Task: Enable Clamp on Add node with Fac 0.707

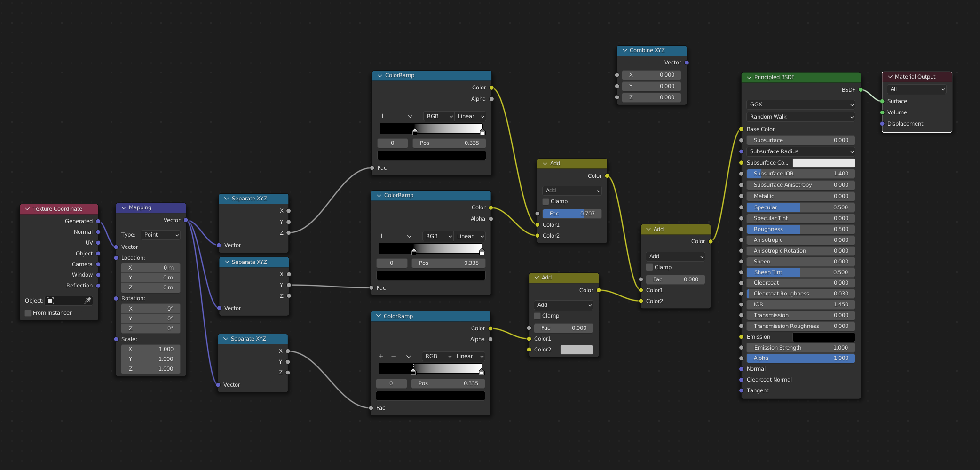Action: tap(546, 201)
